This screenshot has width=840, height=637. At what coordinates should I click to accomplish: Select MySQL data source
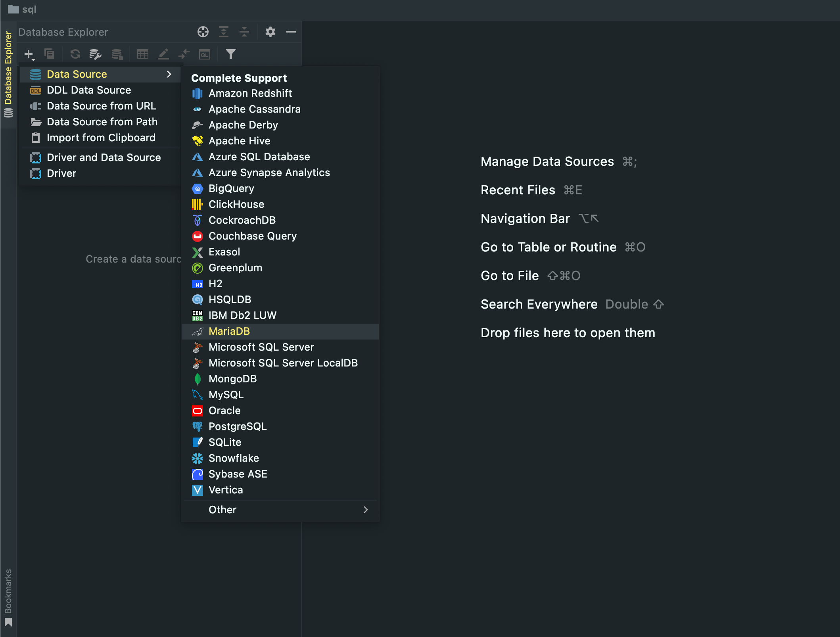(x=280, y=395)
